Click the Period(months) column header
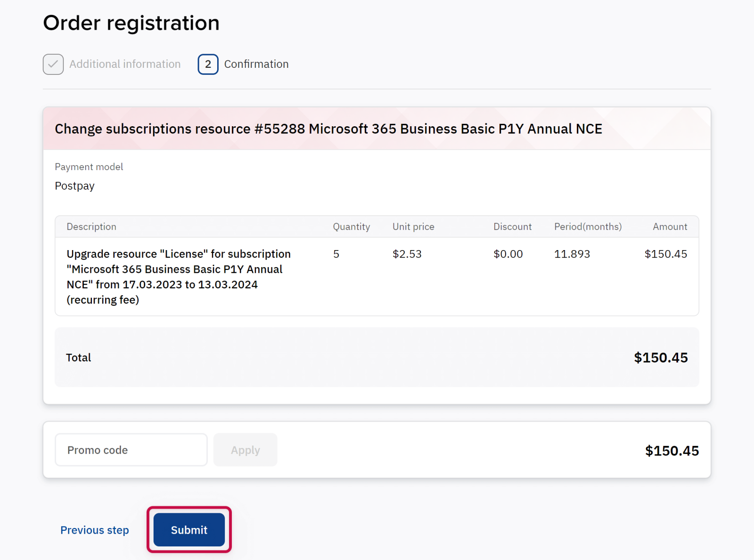The width and height of the screenshot is (754, 560). pos(588,227)
